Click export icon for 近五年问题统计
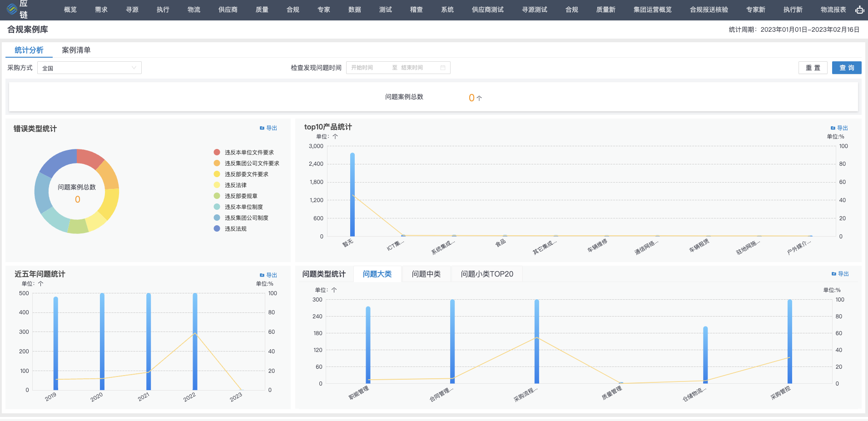Screen dimensions: 868x421 pos(262,275)
